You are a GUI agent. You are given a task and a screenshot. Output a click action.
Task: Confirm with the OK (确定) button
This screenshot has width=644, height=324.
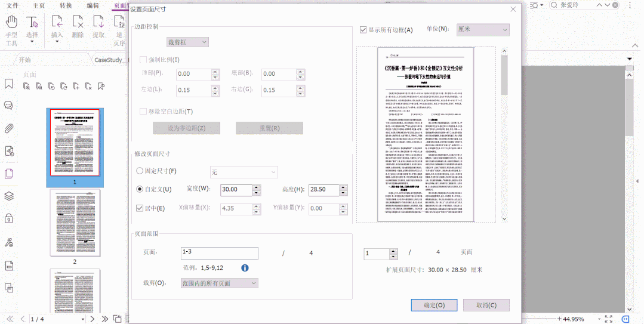(434, 305)
